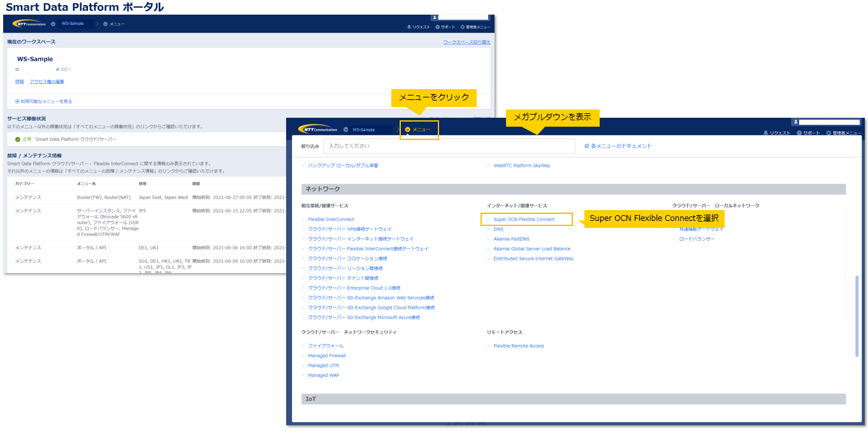
Task: Open リクエスト bell icon in back window
Action: (x=409, y=27)
